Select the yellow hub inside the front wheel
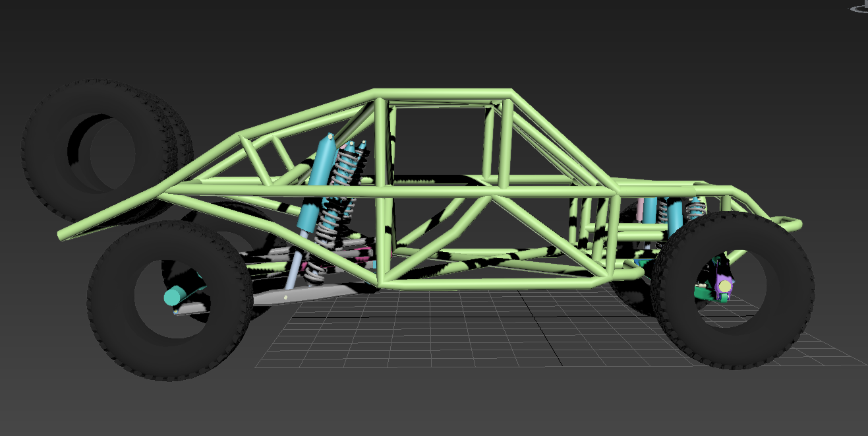 pyautogui.click(x=725, y=286)
